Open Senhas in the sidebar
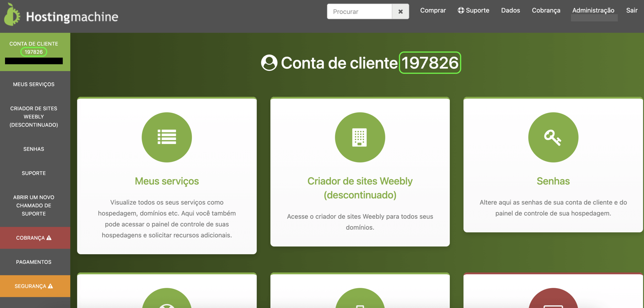644x308 pixels. point(34,149)
